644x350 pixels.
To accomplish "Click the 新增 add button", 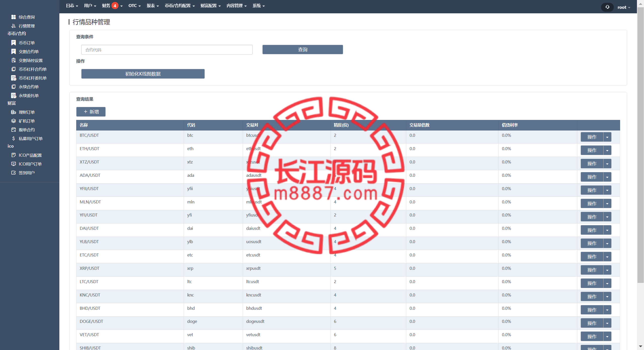I will point(91,112).
